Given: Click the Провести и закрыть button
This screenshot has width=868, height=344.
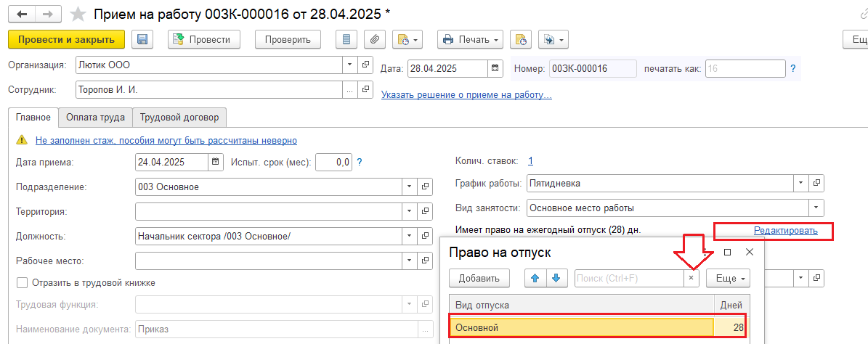Looking at the screenshot, I should [x=66, y=39].
